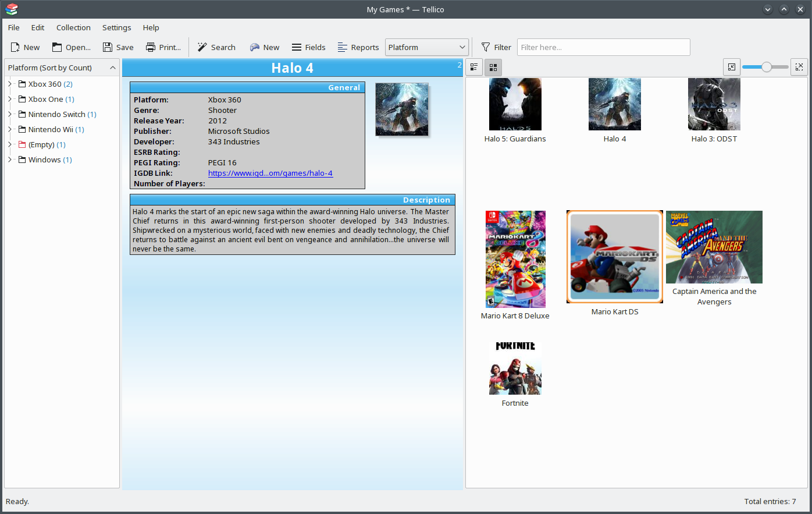Save the collection using the Save icon
The image size is (812, 514).
coord(108,47)
